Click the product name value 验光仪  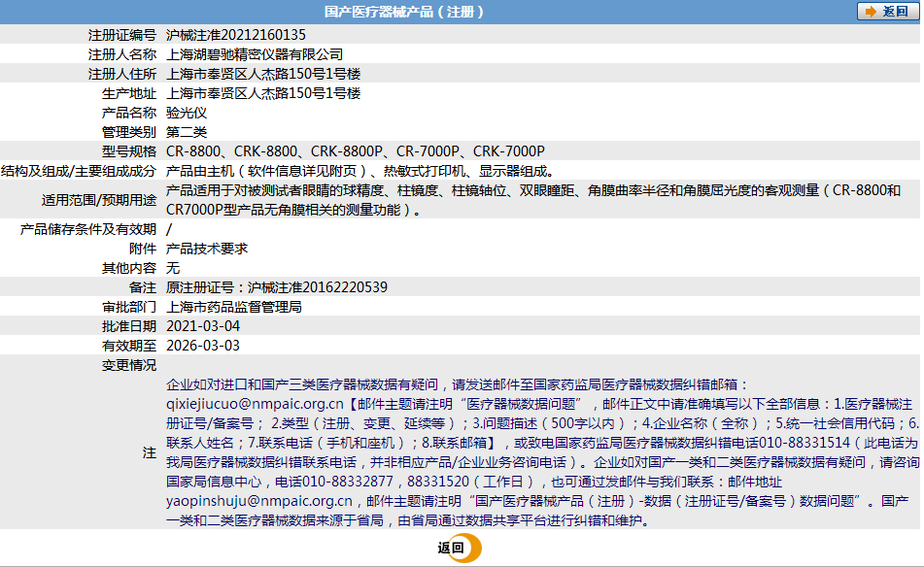click(187, 113)
